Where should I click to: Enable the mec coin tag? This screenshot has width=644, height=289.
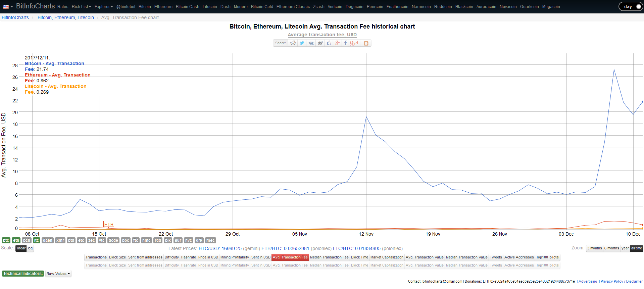210,240
